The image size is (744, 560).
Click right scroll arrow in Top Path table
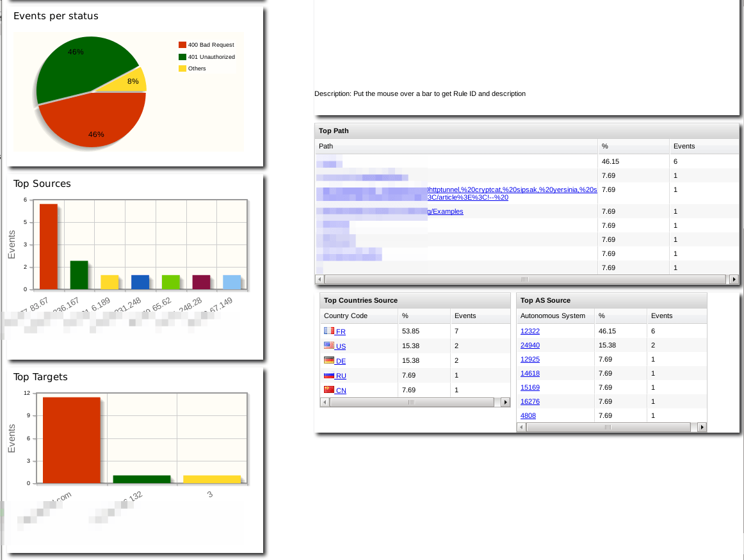pyautogui.click(x=734, y=280)
